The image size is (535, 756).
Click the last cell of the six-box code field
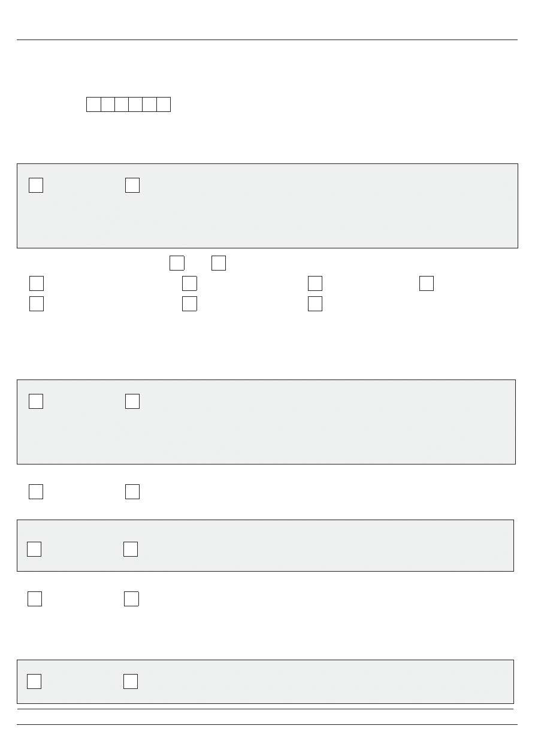pos(164,104)
